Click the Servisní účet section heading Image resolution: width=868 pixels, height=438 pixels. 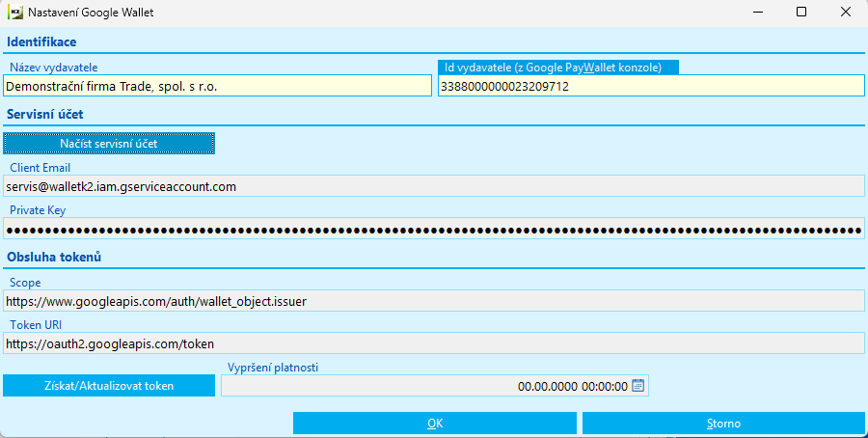click(x=44, y=114)
